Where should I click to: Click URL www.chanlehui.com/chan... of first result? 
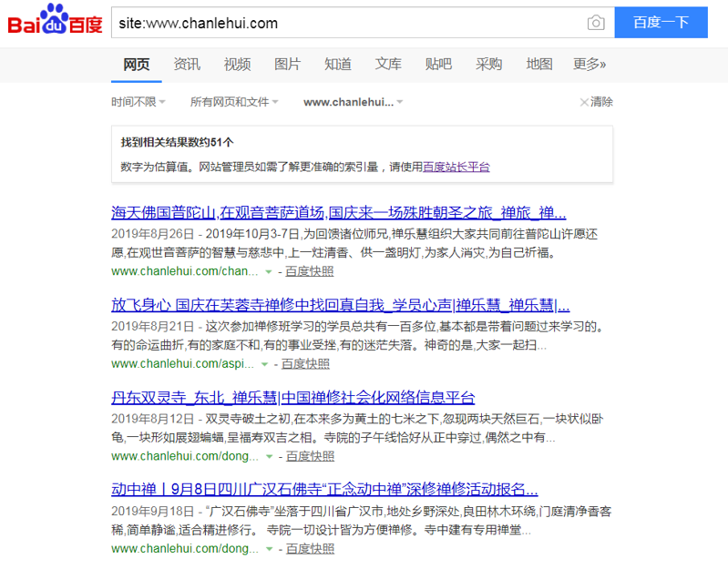pos(184,271)
